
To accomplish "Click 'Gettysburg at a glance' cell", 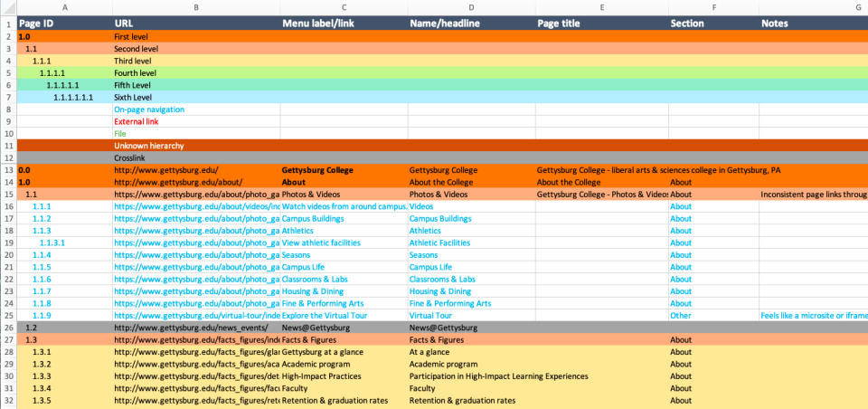I will [344, 352].
